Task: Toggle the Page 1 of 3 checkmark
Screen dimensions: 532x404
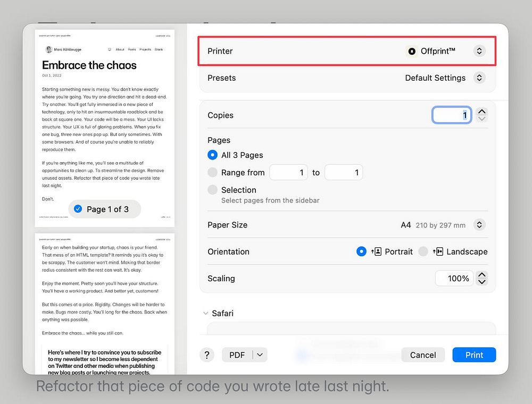Action: 78,209
